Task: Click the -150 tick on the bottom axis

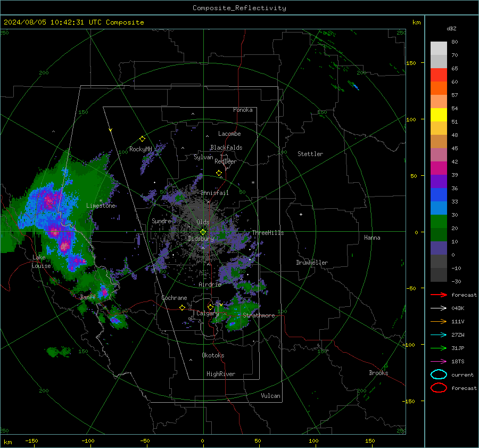Action: (31, 441)
